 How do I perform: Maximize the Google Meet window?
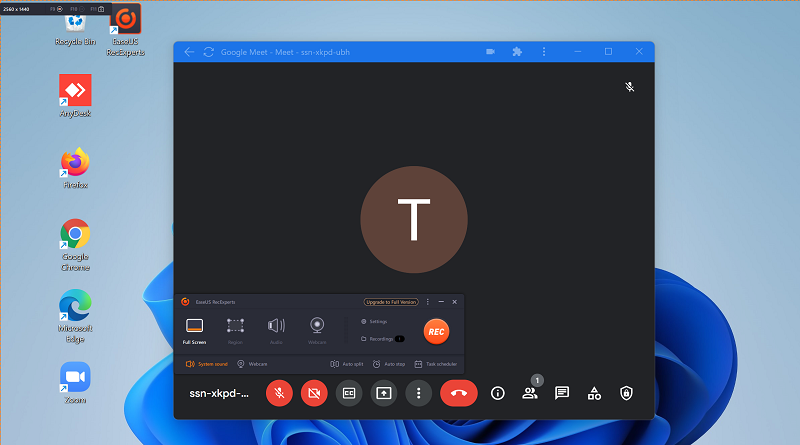point(608,52)
